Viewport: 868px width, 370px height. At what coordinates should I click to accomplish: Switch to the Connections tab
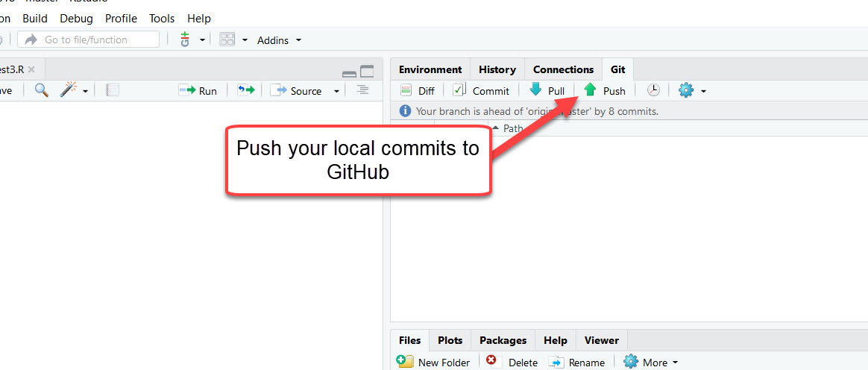[563, 69]
